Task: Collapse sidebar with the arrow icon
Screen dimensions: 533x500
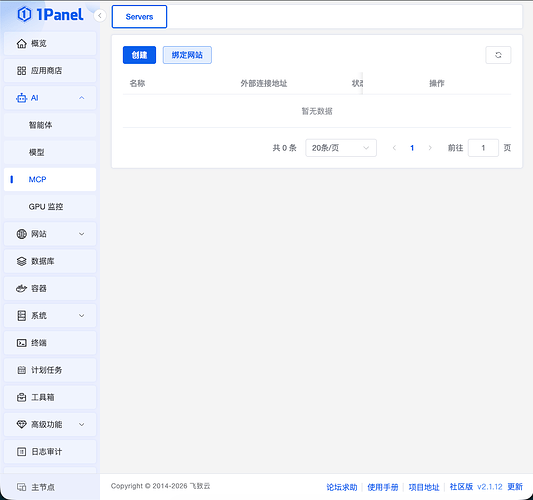Action: coord(100,16)
